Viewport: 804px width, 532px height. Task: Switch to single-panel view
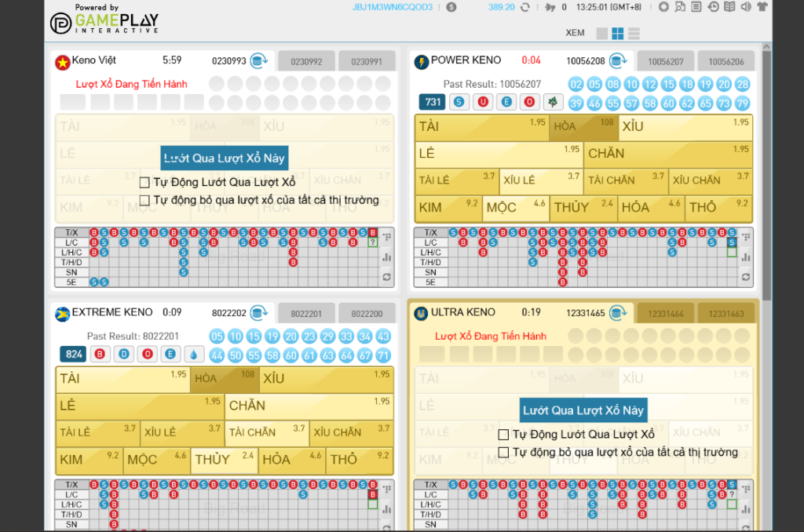pyautogui.click(x=602, y=34)
